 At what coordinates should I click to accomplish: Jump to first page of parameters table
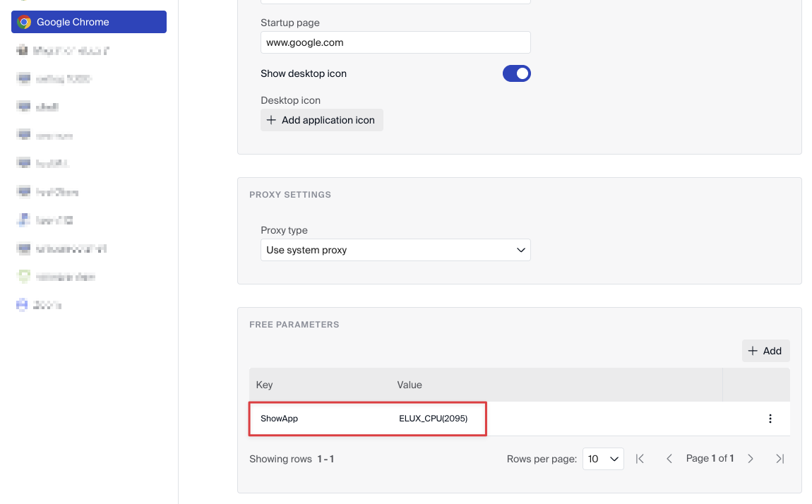(640, 459)
